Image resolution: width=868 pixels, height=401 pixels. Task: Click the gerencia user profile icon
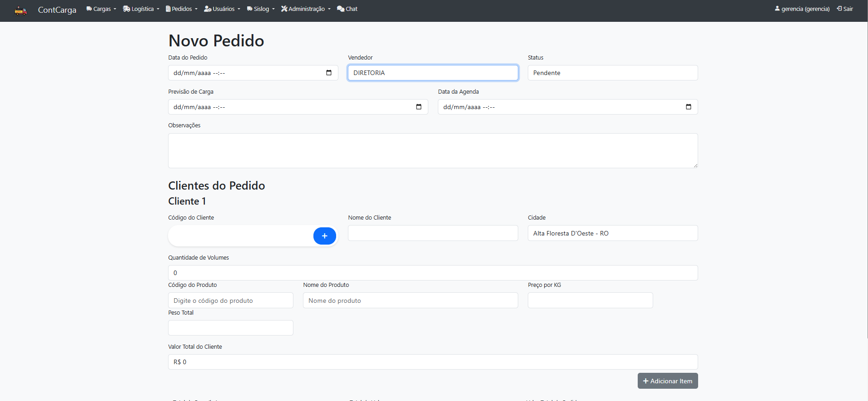(x=777, y=9)
